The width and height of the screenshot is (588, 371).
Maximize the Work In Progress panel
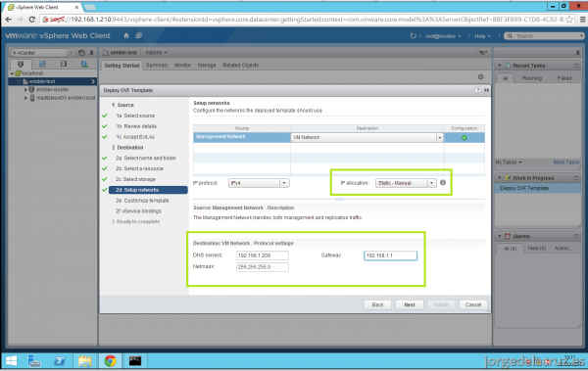click(577, 178)
